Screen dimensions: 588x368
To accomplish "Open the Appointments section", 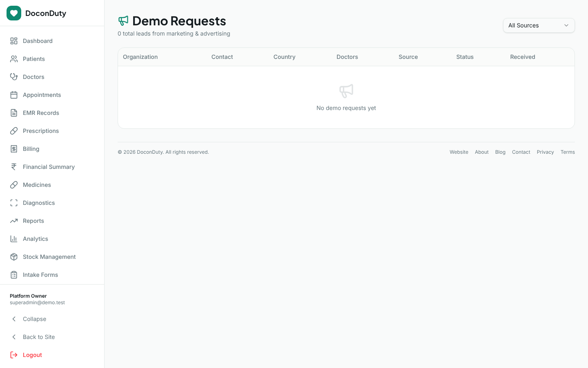I will 52,95.
